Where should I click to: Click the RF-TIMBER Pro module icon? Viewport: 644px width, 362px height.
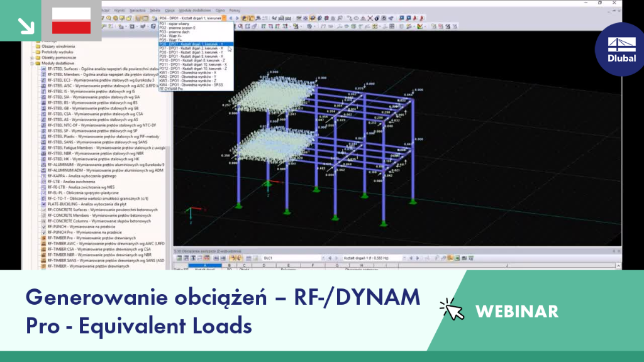coord(43,238)
